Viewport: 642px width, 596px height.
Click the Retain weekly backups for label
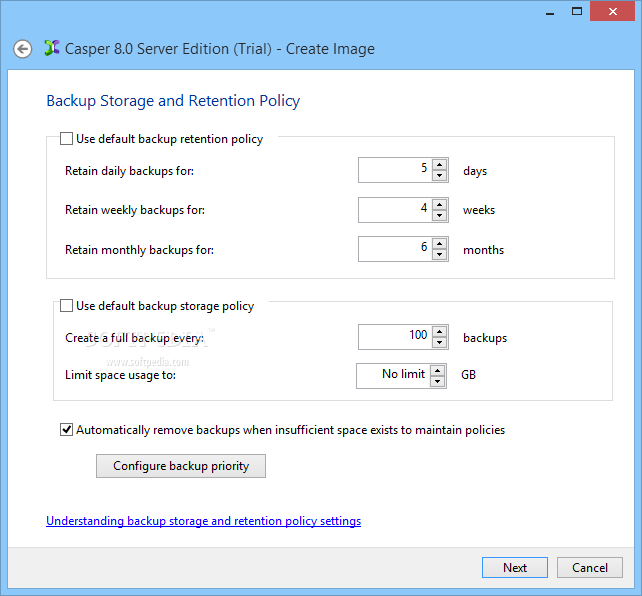(135, 210)
